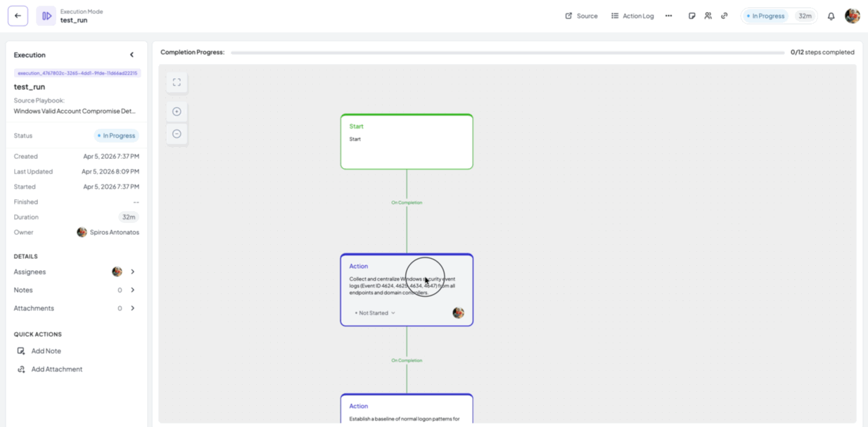Open the more options ellipsis menu

(x=668, y=15)
